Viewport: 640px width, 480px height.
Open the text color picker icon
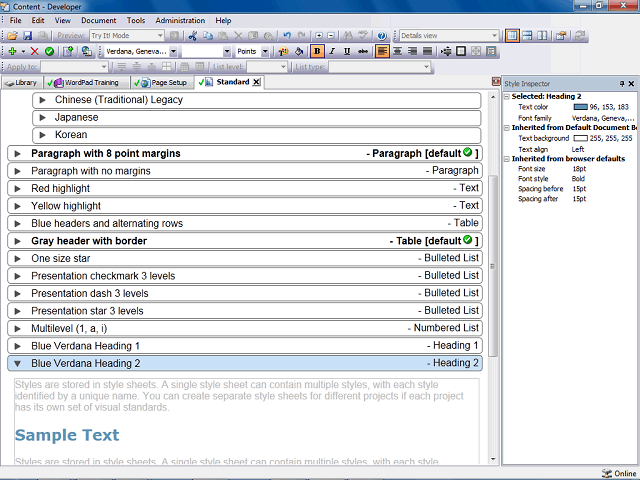(x=283, y=51)
